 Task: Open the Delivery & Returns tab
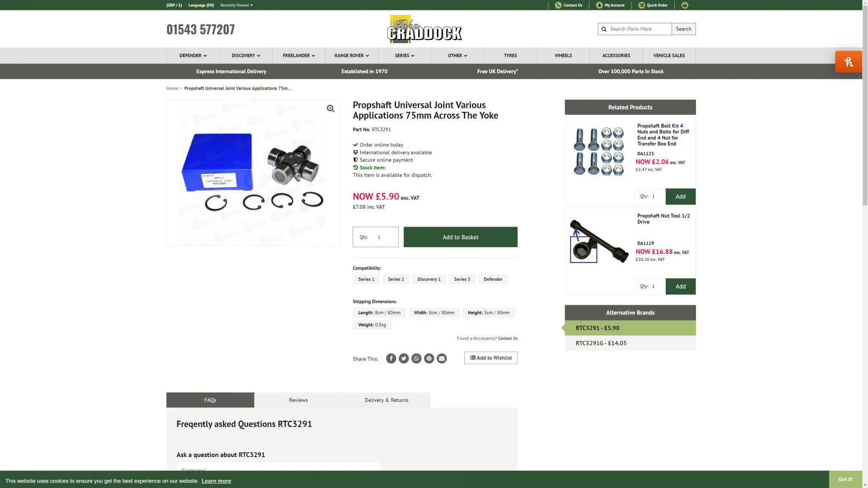coord(387,400)
